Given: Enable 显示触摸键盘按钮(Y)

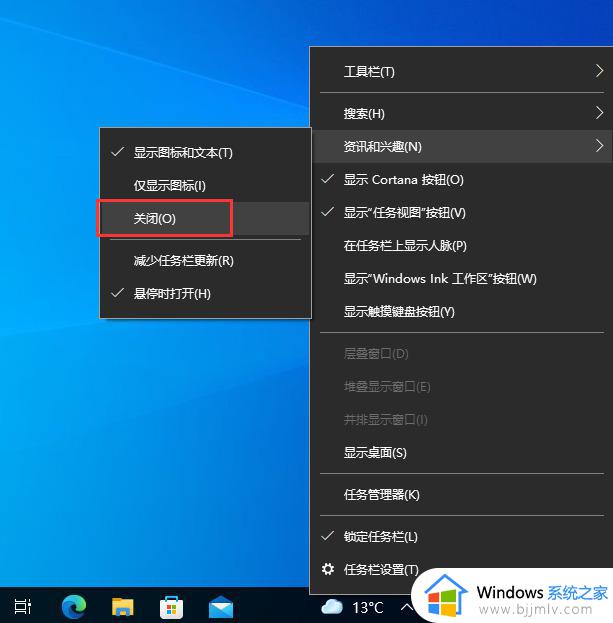Looking at the screenshot, I should click(462, 312).
